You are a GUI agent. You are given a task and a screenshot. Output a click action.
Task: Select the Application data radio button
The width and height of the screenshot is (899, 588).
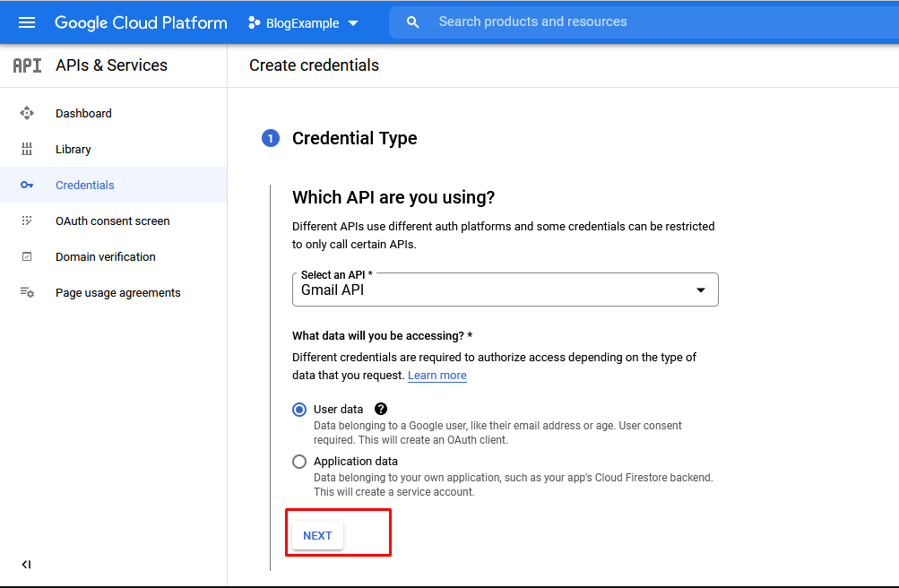click(299, 462)
